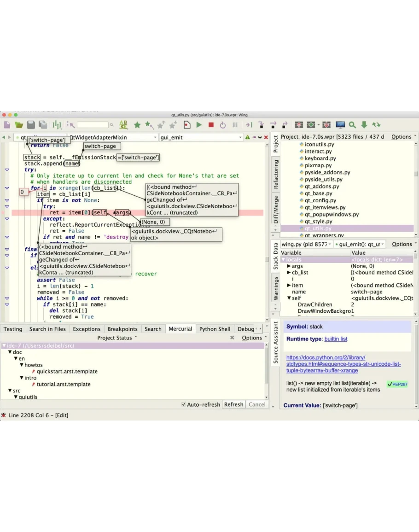Viewport: 419px width, 532px height.
Task: Select quickstart.arst.template in the tree
Action: coord(67,372)
